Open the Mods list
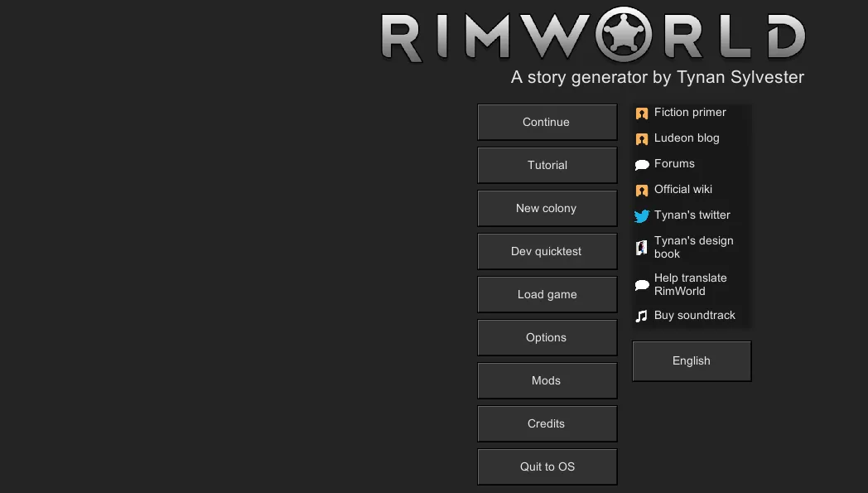The height and width of the screenshot is (493, 868). click(x=547, y=380)
